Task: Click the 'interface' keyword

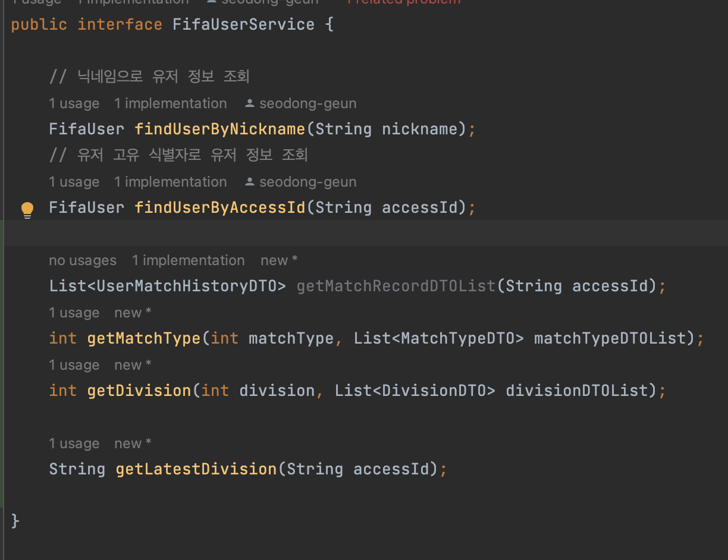Action: (120, 24)
